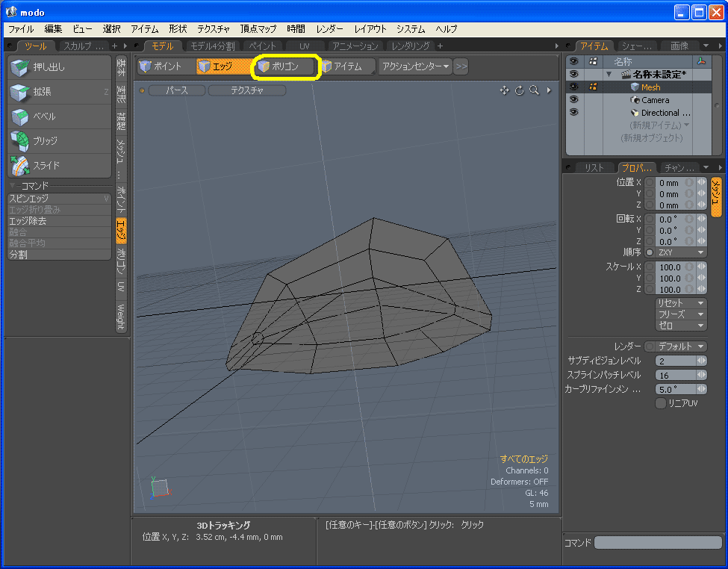Click the axis icon in item list header

[x=701, y=61]
